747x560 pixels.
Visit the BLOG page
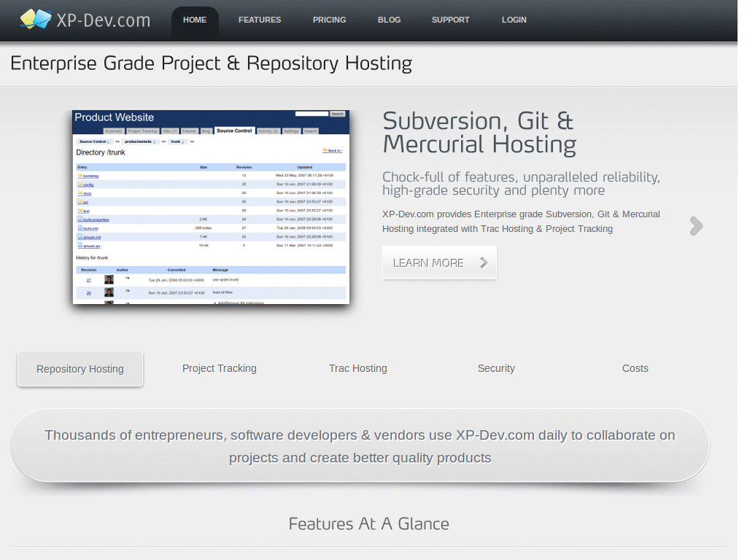(390, 20)
